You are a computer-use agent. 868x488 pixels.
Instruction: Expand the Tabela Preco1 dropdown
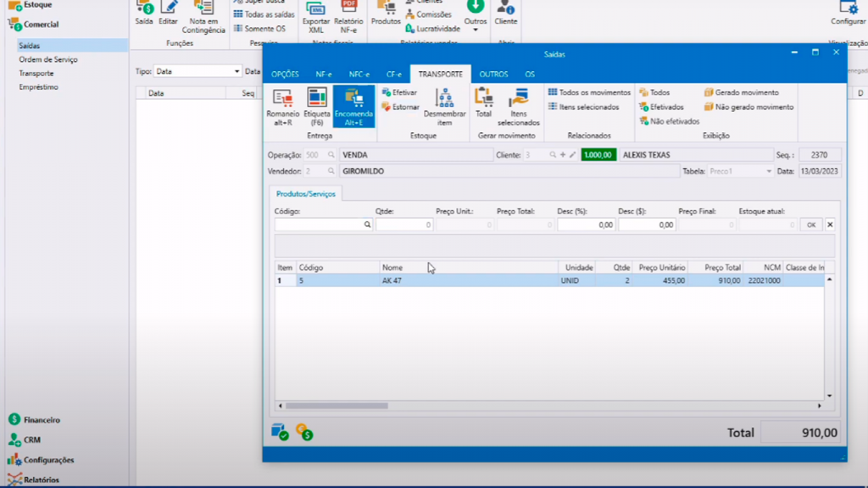pyautogui.click(x=769, y=171)
